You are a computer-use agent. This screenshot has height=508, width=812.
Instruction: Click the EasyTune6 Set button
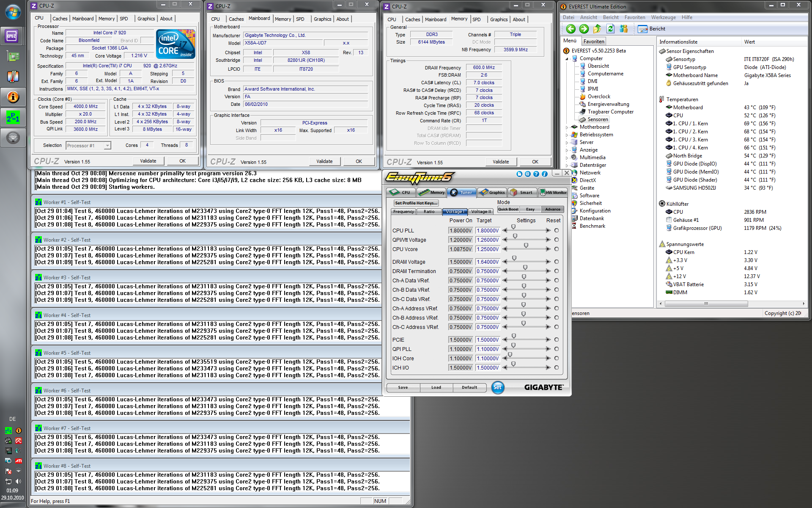(498, 387)
